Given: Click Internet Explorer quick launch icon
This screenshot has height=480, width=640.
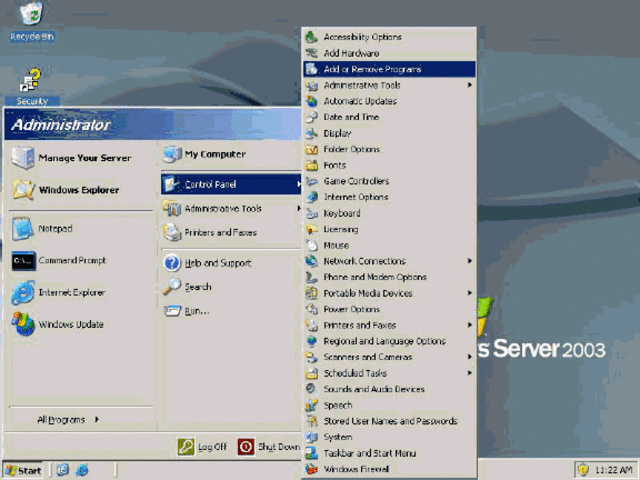Looking at the screenshot, I should 82,470.
